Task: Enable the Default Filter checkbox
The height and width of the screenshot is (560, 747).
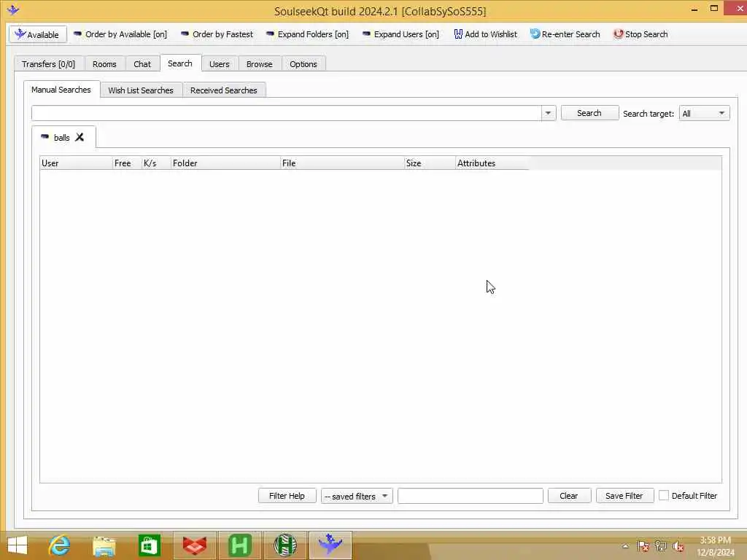Action: pos(664,495)
